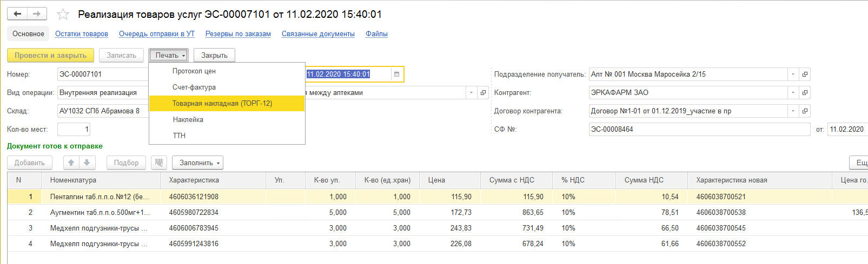The image size is (868, 264).
Task: Click the forward navigation arrow
Action: 37,14
